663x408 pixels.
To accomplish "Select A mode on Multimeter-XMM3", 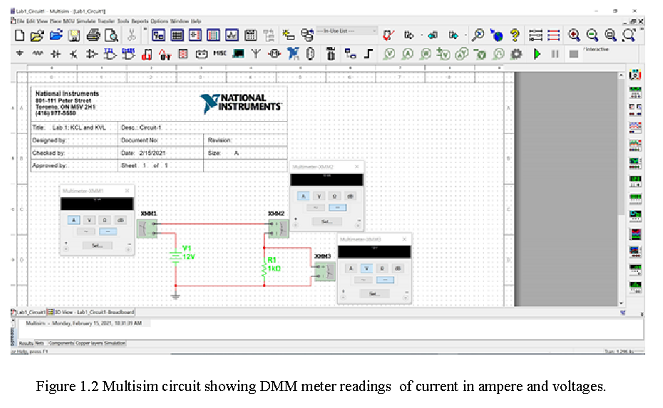I will pos(351,268).
